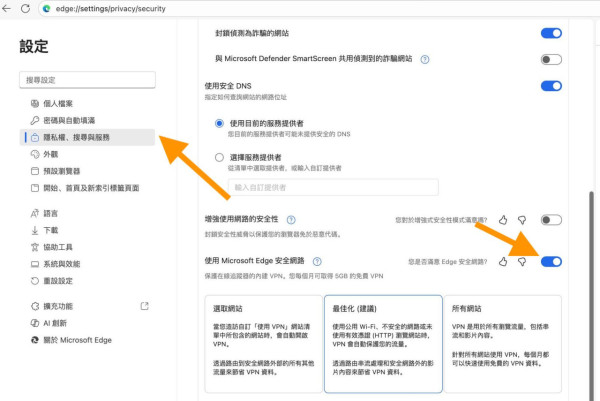Open 關於 Microsoft Edge page
Screen dimensions: 600x401
tap(87, 340)
